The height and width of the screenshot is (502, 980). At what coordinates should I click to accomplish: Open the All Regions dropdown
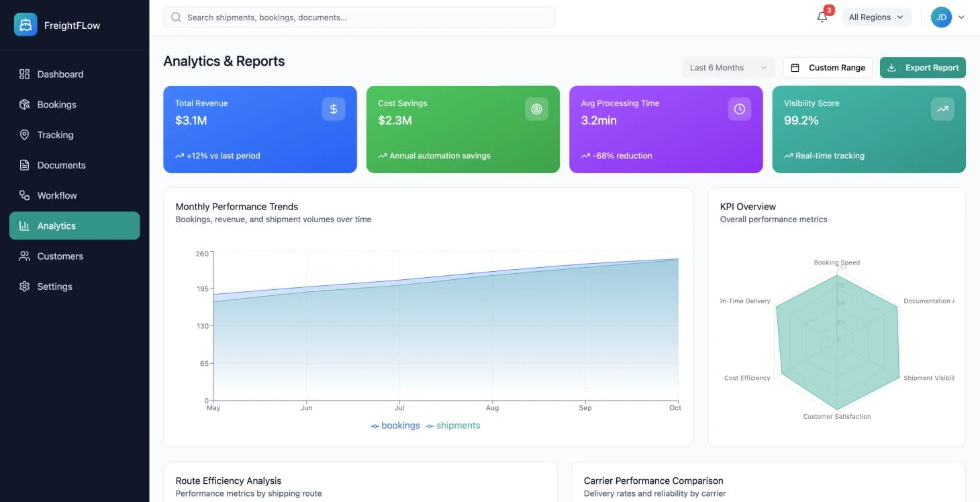click(876, 17)
